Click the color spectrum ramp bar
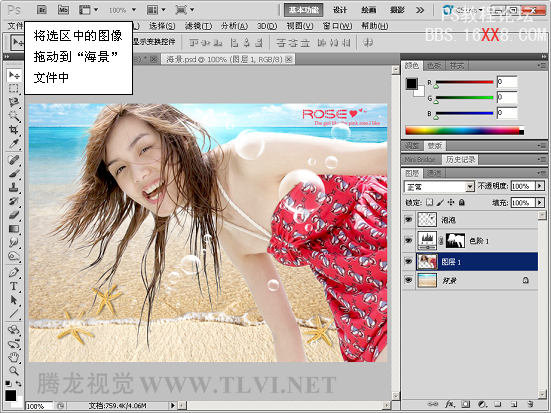The height and width of the screenshot is (413, 551). click(465, 130)
